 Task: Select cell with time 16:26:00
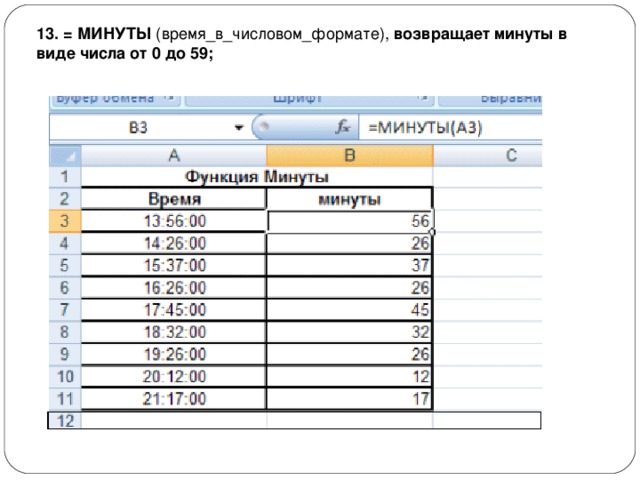coord(174,288)
